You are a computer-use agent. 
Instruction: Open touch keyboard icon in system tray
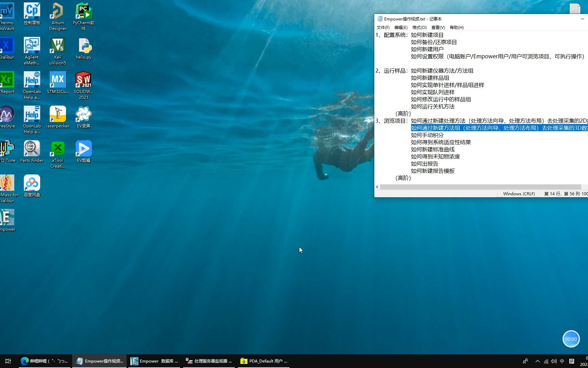(x=572, y=361)
